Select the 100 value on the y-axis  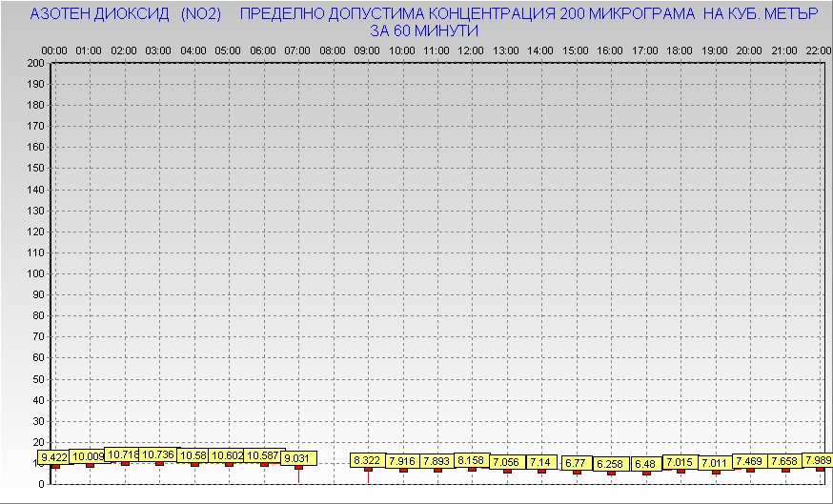[35, 273]
